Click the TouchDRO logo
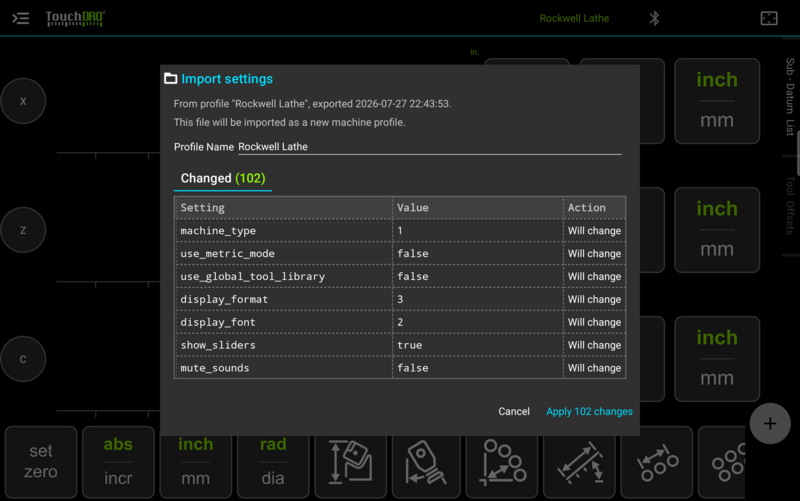Viewport: 800px width, 501px height. point(75,18)
